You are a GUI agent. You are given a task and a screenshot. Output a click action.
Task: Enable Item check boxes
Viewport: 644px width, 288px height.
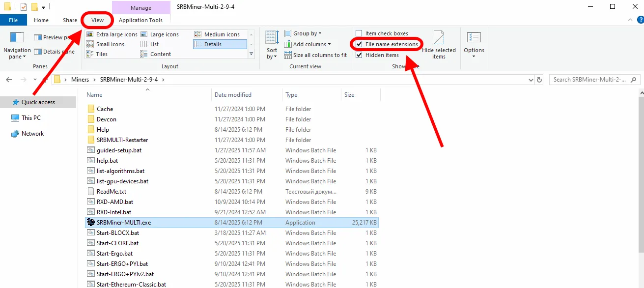359,33
